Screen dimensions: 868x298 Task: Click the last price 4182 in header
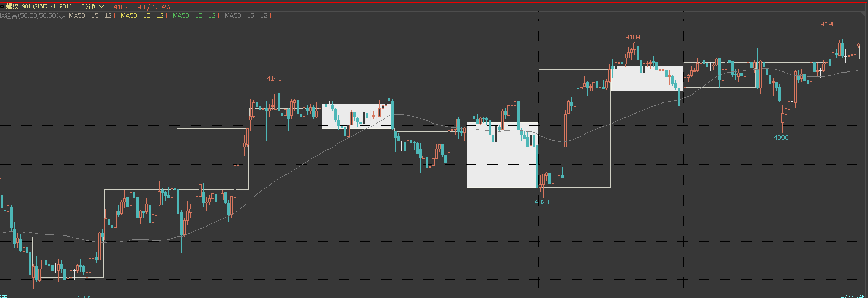point(121,7)
